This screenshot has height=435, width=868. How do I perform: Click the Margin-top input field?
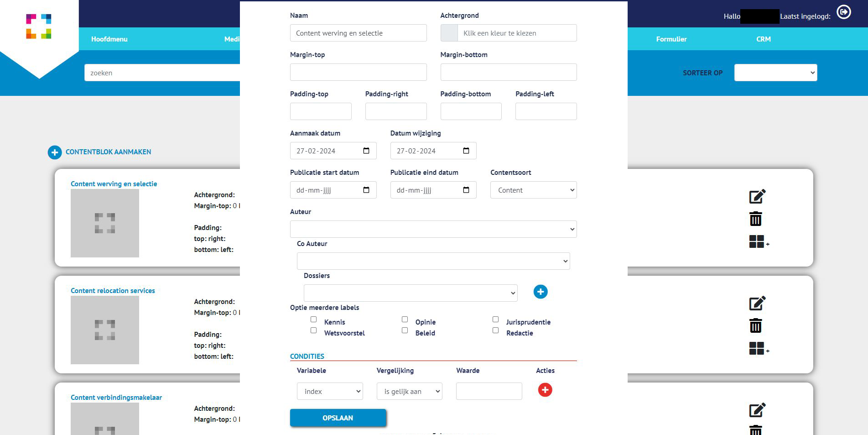359,72
